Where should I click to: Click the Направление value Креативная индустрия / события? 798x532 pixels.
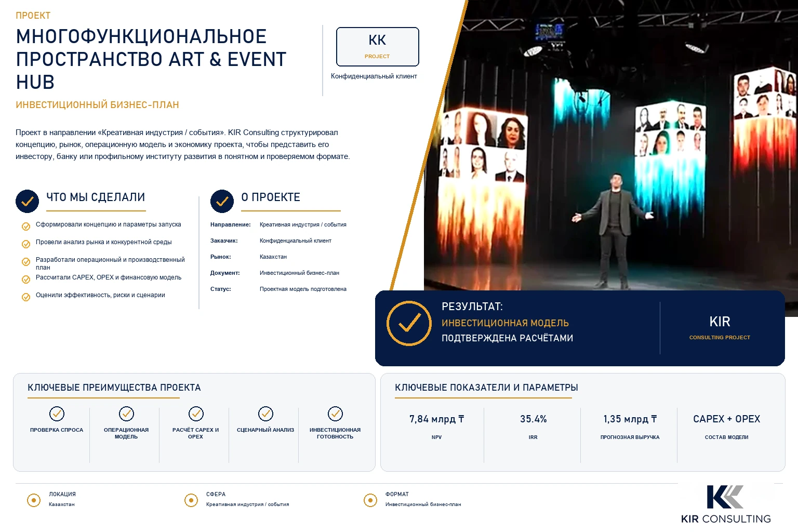[x=303, y=225]
